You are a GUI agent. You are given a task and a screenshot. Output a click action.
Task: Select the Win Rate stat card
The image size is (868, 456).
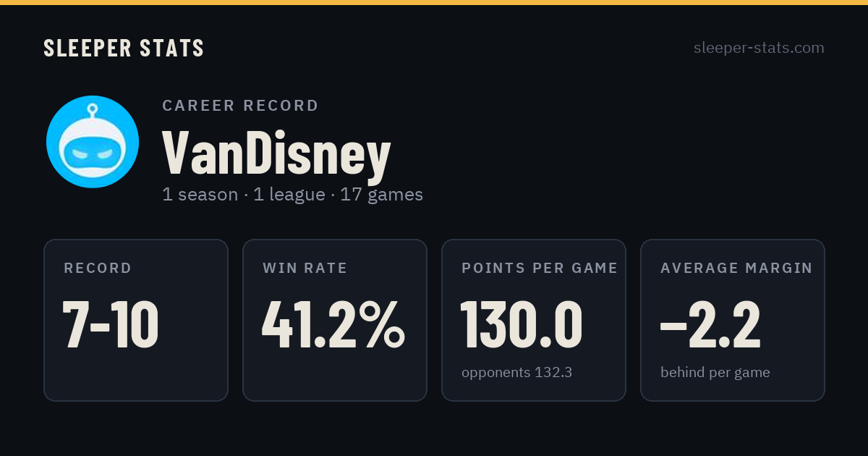(x=335, y=320)
